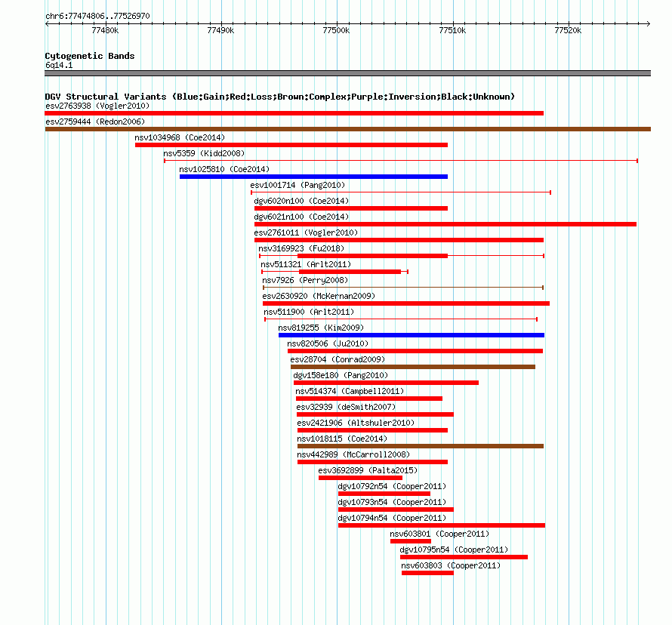Viewport: 672px width, 625px height.
Task: Click the Cytogenetic Bands track title
Action: (90, 56)
